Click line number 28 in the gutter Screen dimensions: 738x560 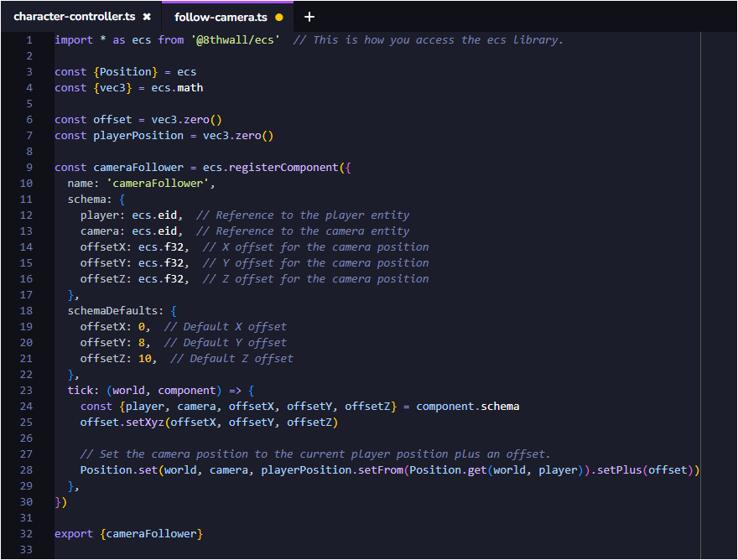pos(26,470)
